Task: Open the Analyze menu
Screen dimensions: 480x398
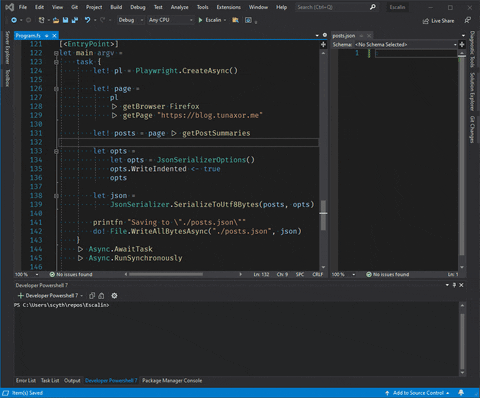Action: 179,7
